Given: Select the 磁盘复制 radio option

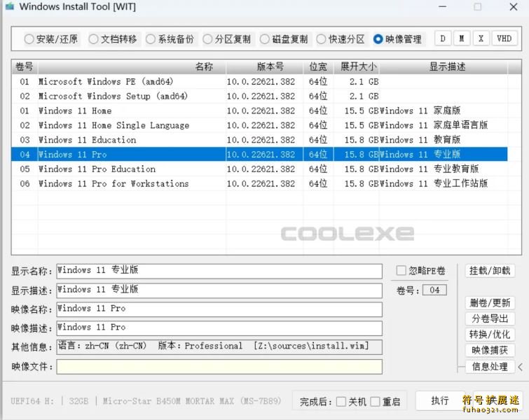Looking at the screenshot, I should tap(284, 39).
